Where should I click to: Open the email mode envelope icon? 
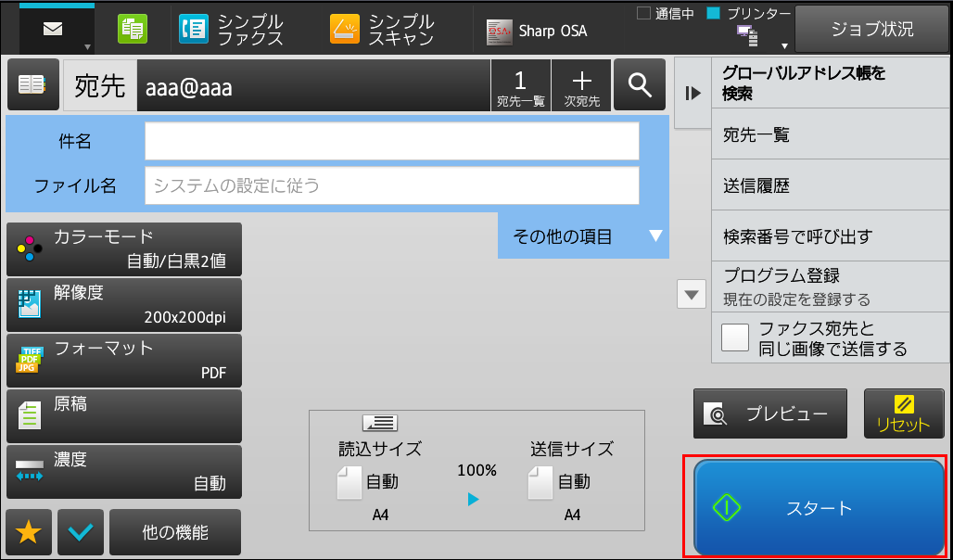click(53, 29)
